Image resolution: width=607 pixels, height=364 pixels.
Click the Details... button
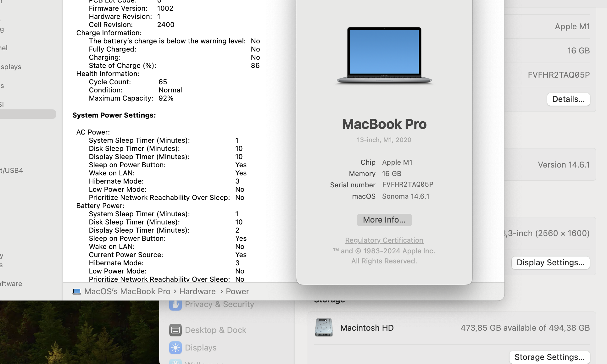click(x=568, y=99)
